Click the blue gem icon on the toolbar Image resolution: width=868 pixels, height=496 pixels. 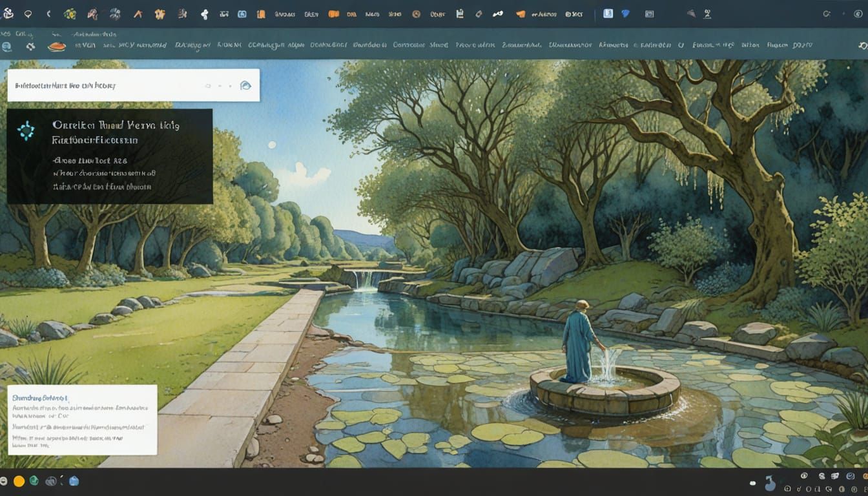coord(625,12)
